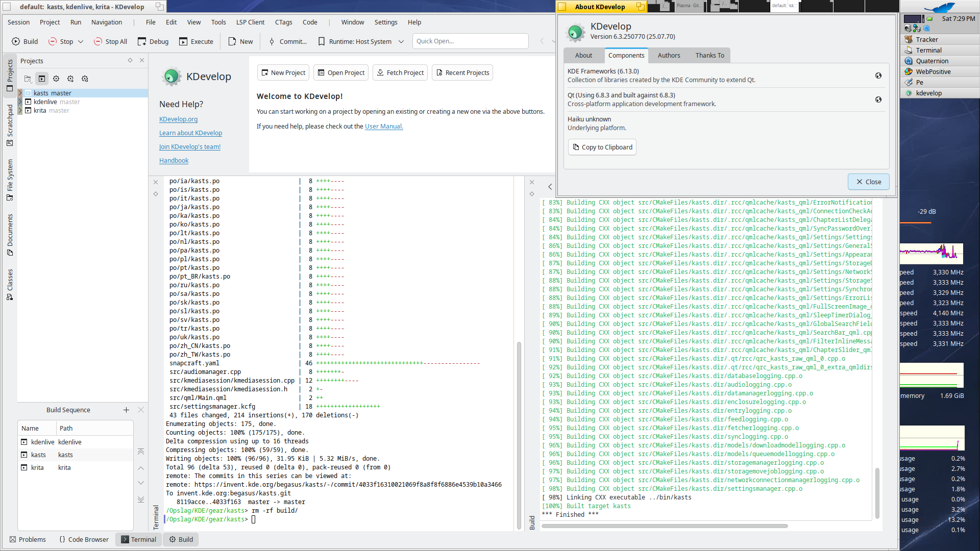
Task: Move build item to top arrow
Action: 141,452
